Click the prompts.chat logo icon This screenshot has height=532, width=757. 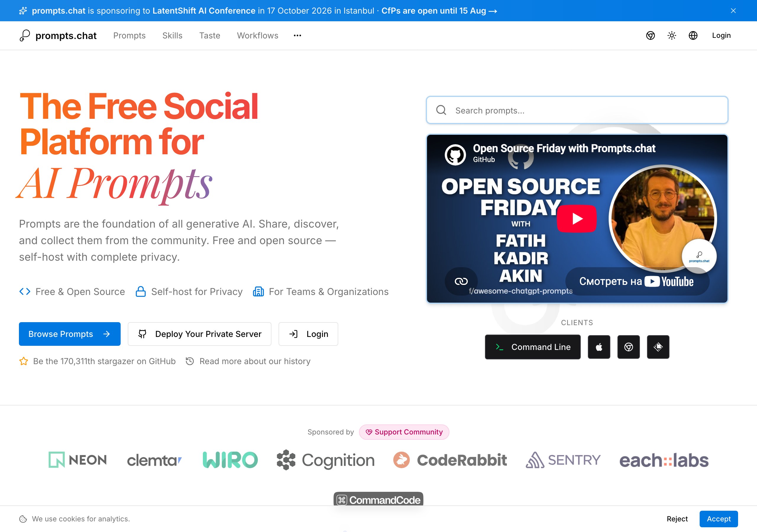25,35
